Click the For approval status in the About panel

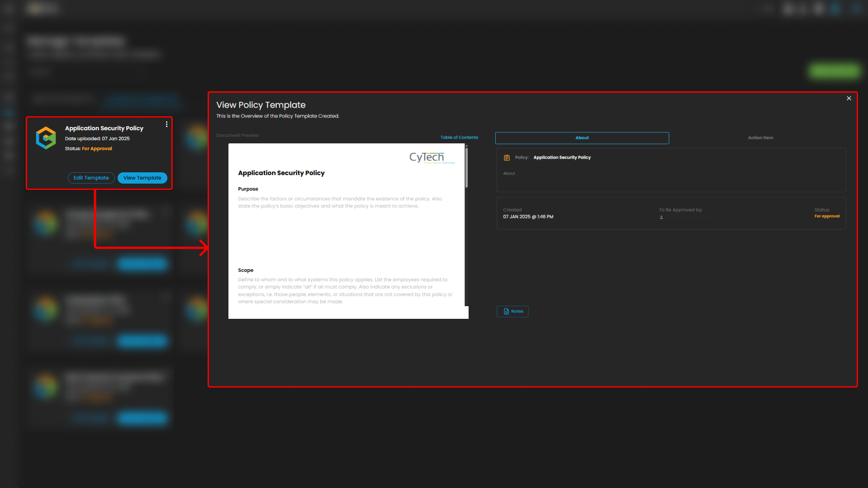826,216
